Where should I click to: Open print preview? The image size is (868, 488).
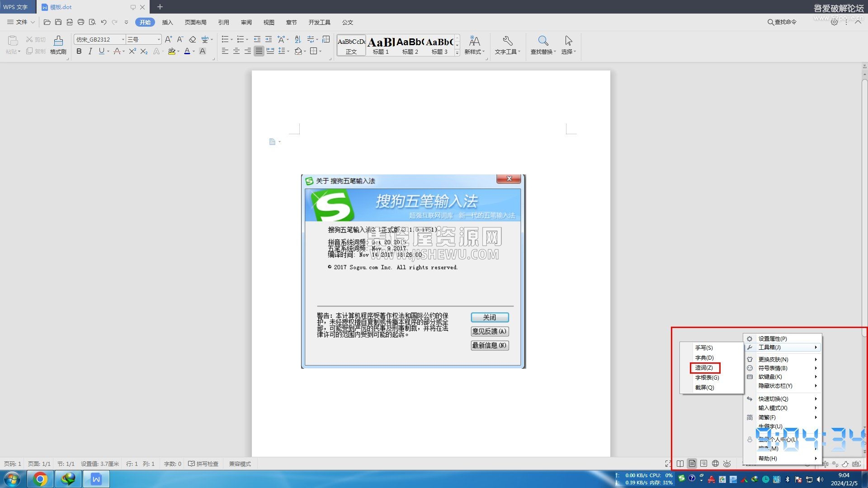coord(92,22)
